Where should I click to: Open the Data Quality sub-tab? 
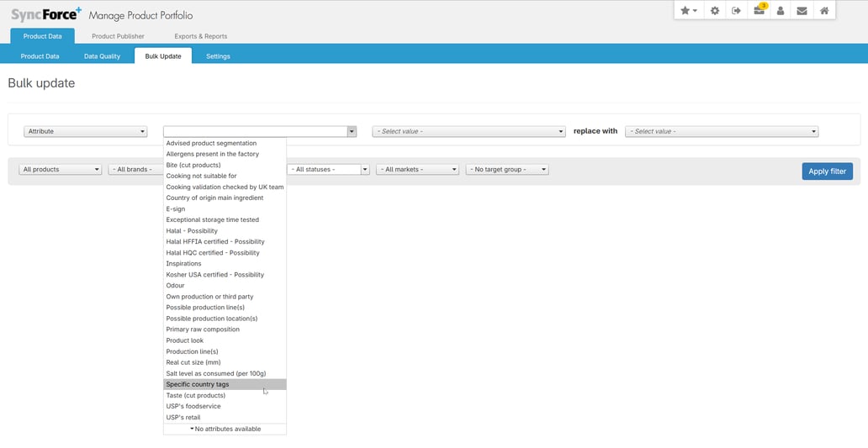tap(102, 55)
